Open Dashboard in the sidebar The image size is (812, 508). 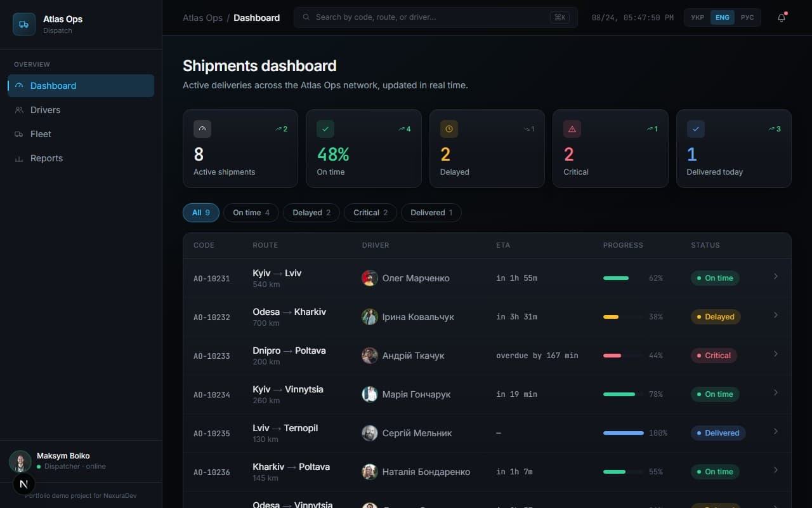81,86
